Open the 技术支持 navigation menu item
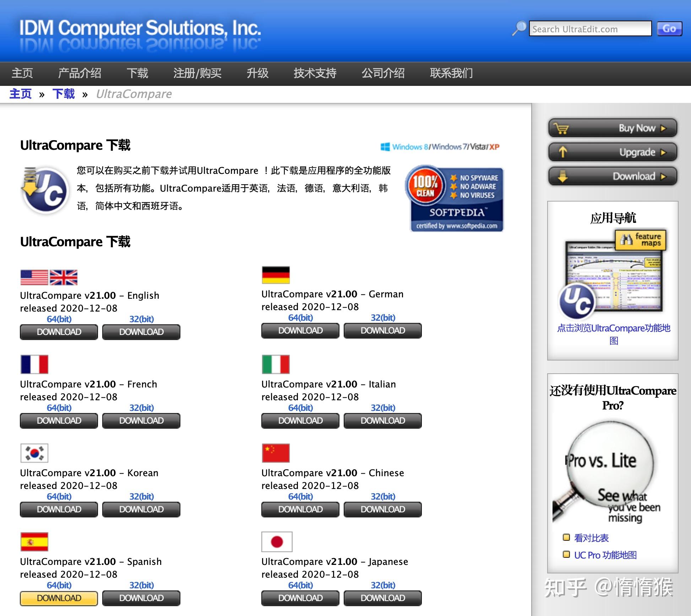Screen dimensions: 691x616 (315, 73)
